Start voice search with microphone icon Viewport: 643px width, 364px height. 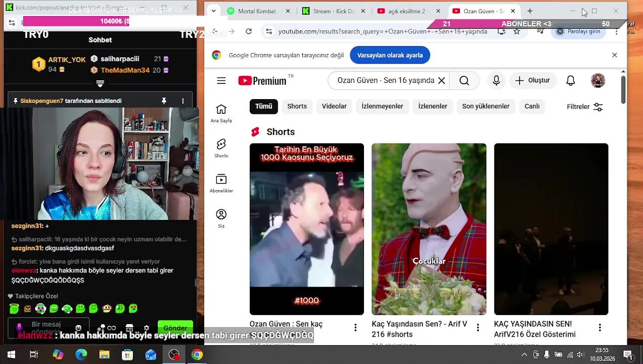point(496,80)
